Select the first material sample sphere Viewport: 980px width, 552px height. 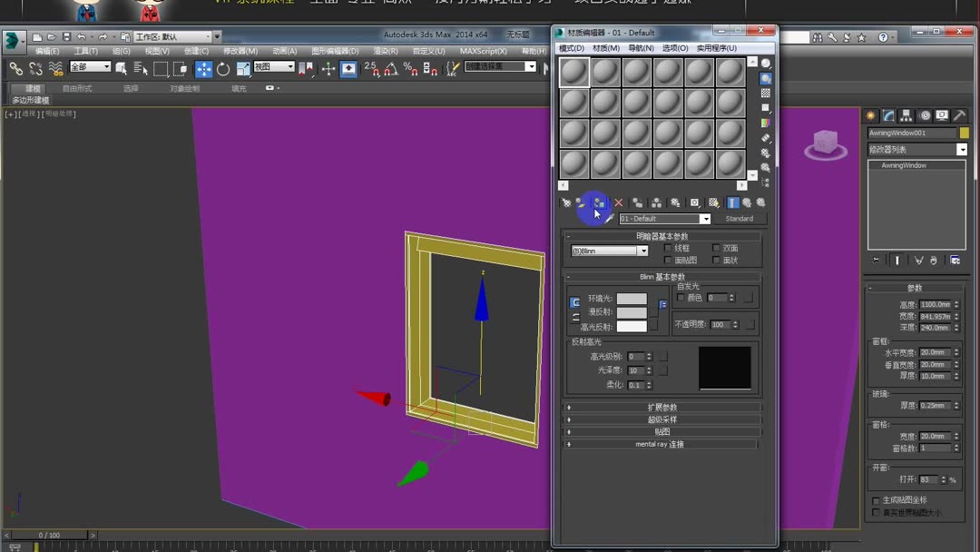pyautogui.click(x=573, y=69)
